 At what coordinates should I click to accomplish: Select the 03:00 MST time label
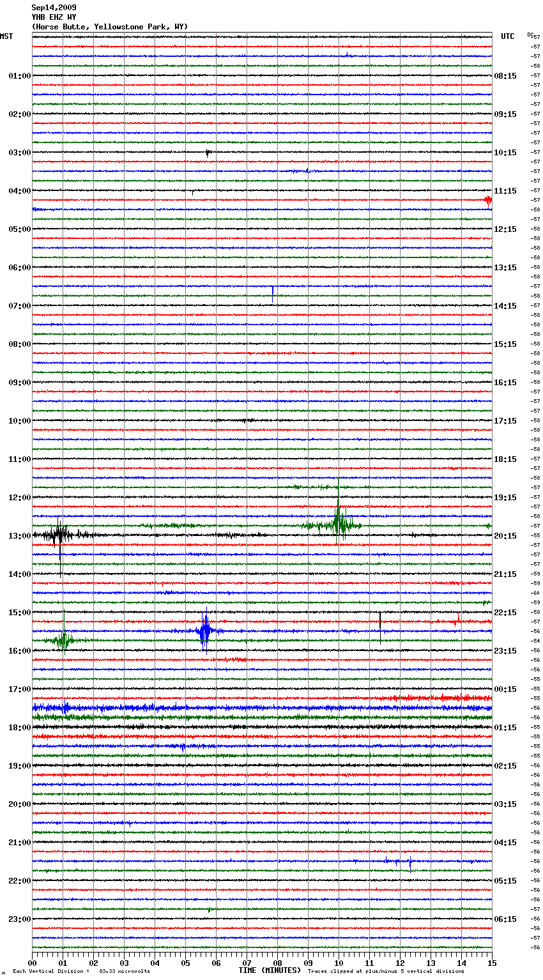(x=20, y=153)
